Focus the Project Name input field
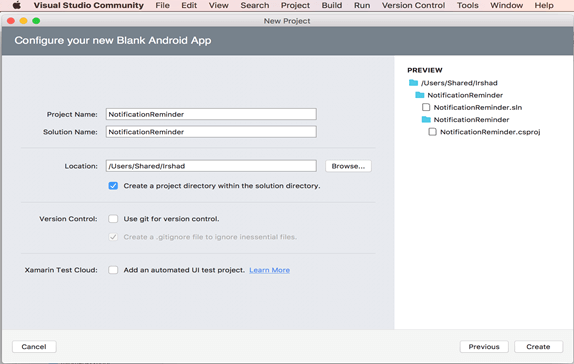The width and height of the screenshot is (574, 364). [x=211, y=114]
